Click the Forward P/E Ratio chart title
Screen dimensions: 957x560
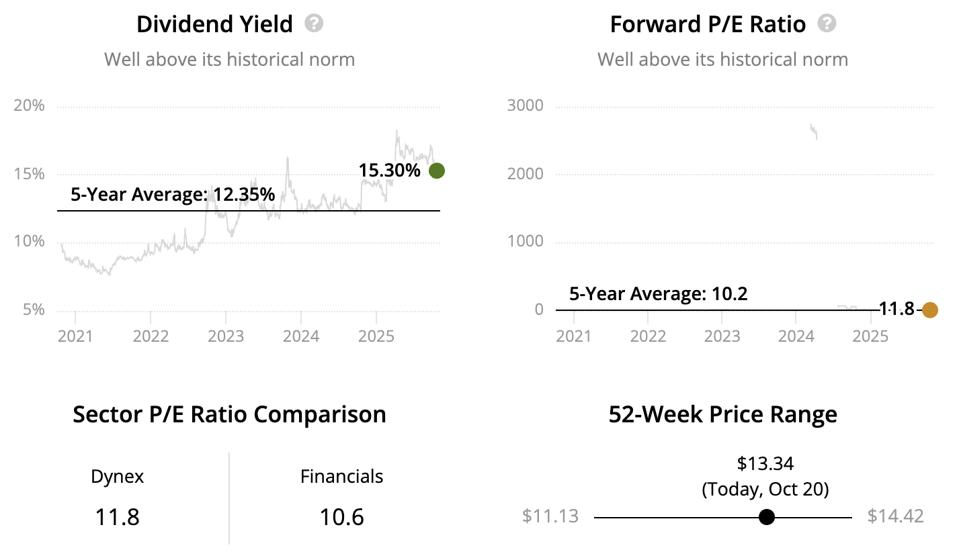(x=708, y=25)
